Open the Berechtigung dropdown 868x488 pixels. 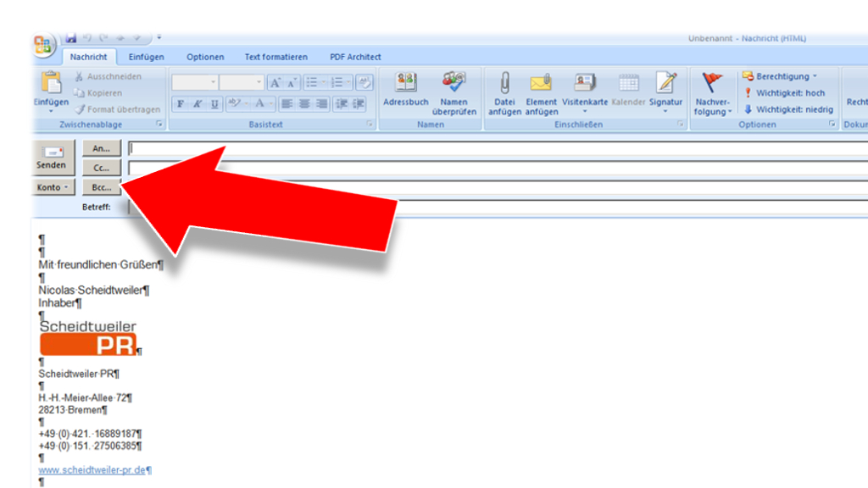(x=781, y=75)
